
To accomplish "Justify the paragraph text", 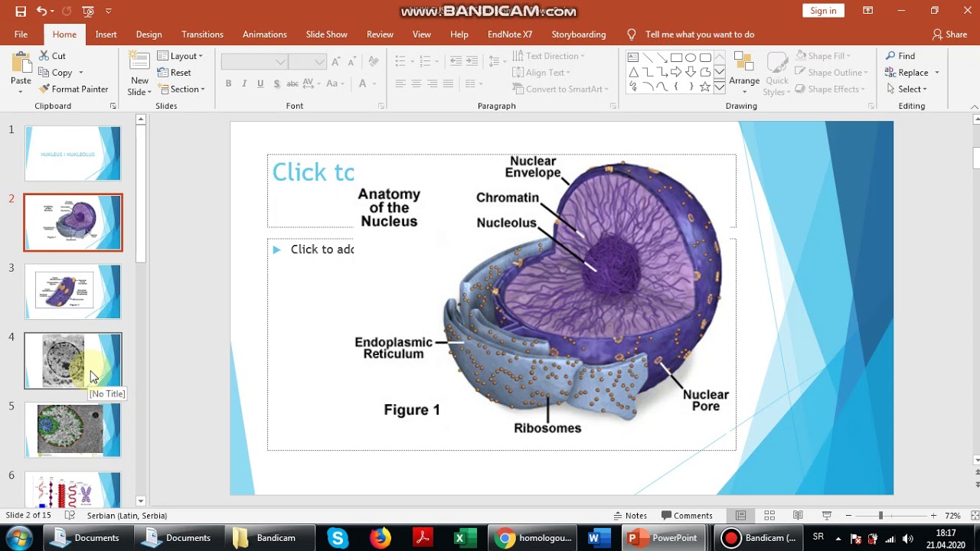I will coord(449,83).
